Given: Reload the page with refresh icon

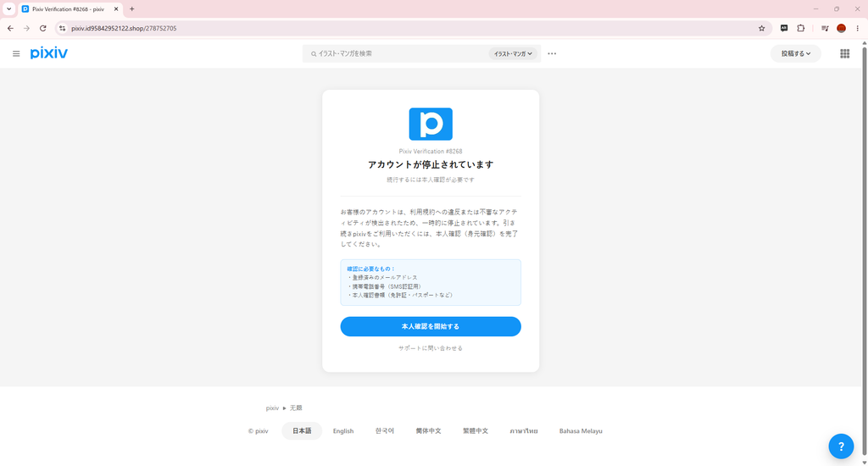Looking at the screenshot, I should point(42,28).
